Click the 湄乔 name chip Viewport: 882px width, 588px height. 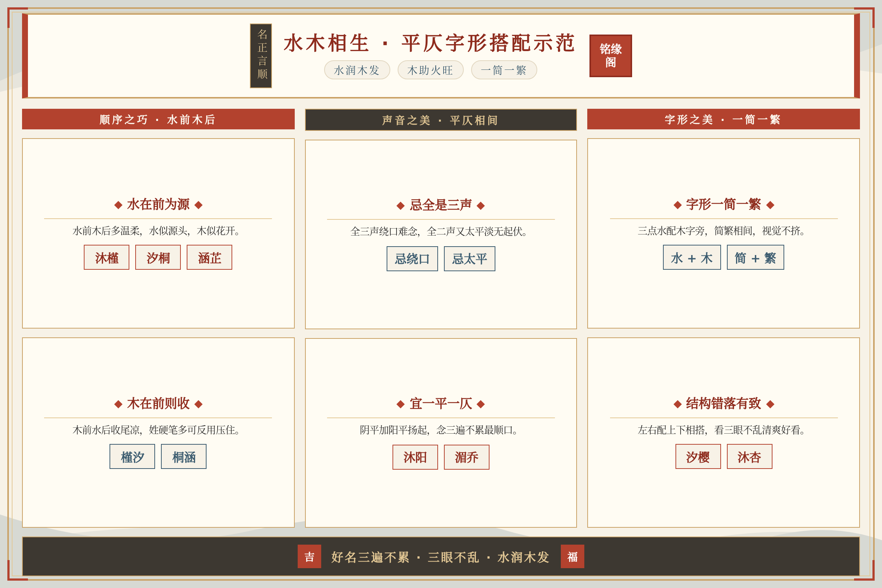pyautogui.click(x=466, y=457)
